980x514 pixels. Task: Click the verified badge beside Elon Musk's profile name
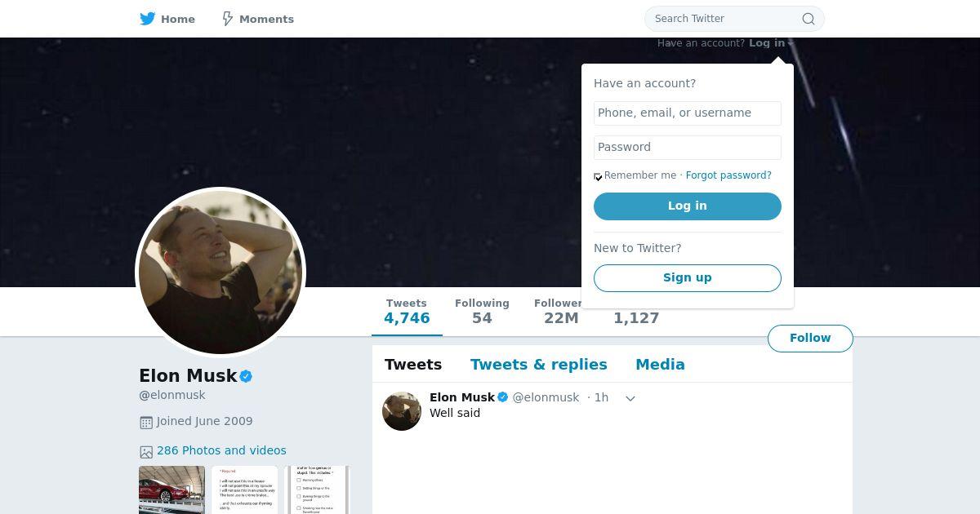pos(246,376)
